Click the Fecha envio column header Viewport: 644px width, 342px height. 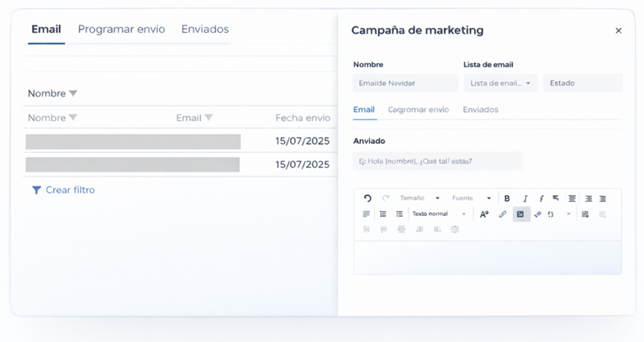(303, 118)
